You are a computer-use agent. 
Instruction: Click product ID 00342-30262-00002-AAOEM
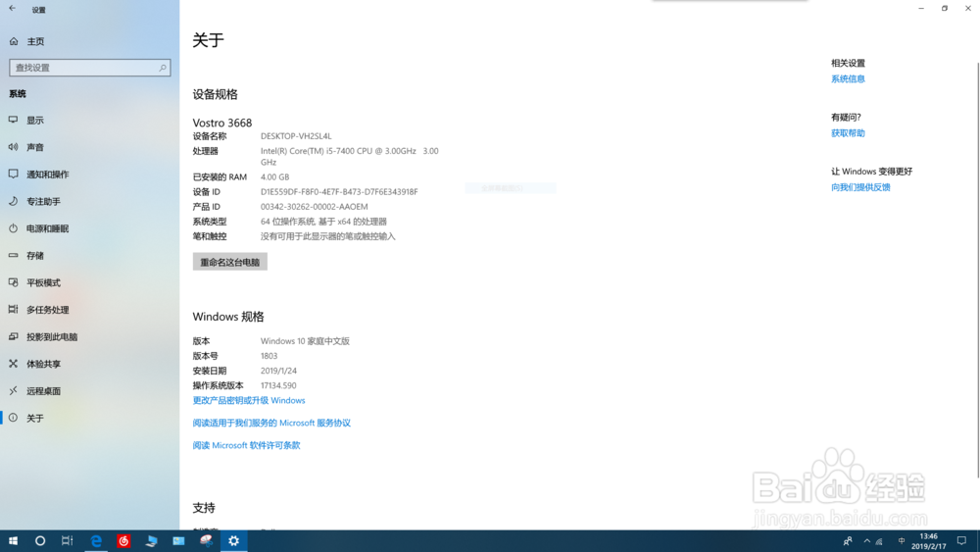tap(315, 206)
